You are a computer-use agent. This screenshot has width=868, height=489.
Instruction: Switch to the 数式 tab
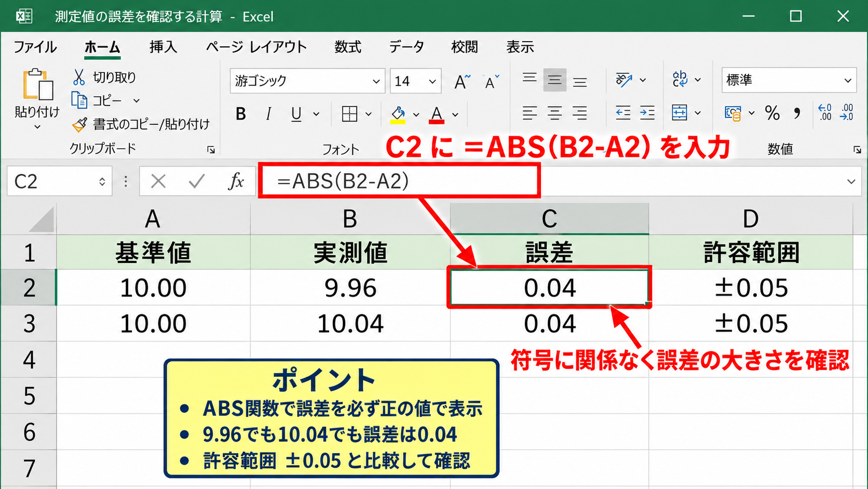(x=348, y=47)
